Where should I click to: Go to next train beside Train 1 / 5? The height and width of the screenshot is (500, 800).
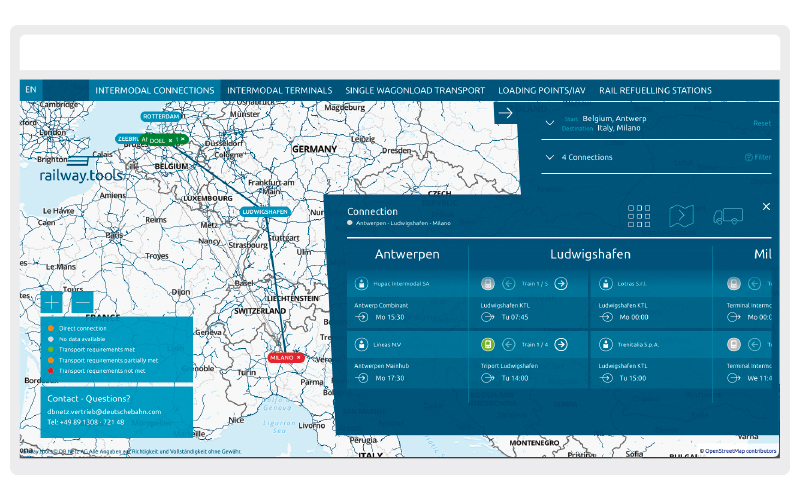coord(561,284)
